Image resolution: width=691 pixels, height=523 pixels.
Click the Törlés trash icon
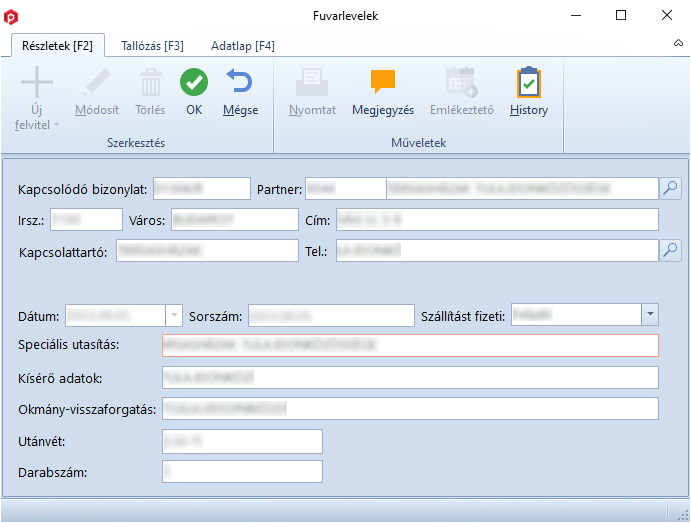pyautogui.click(x=150, y=82)
